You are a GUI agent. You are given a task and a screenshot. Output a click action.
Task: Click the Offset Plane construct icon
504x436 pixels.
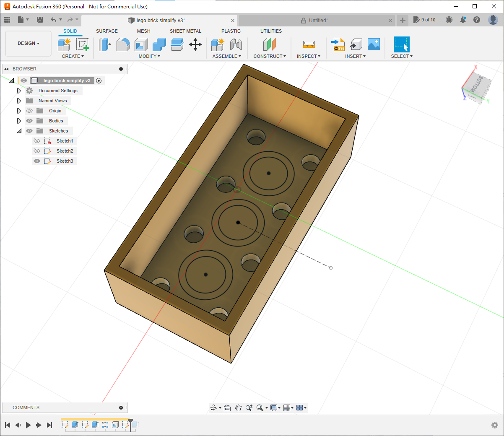tap(269, 44)
